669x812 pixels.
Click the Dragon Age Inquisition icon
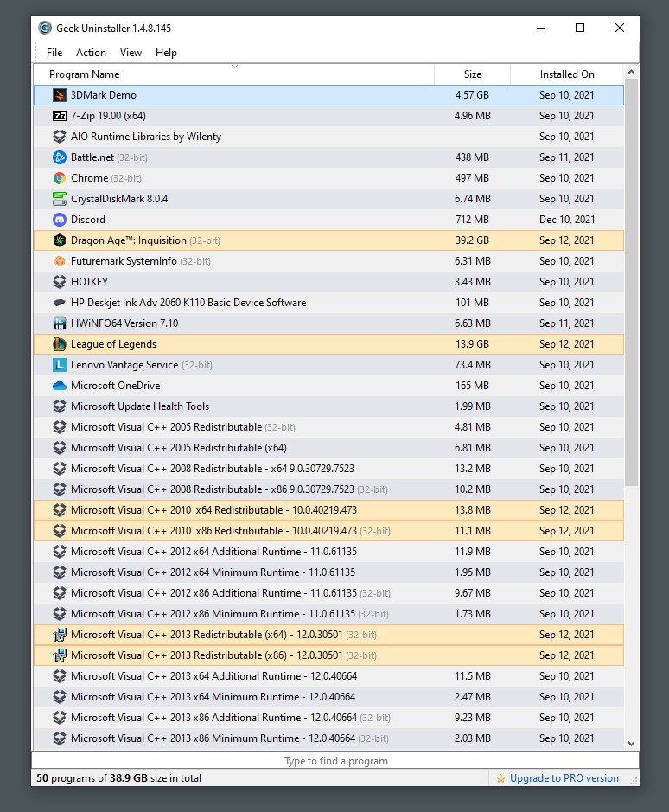click(60, 240)
